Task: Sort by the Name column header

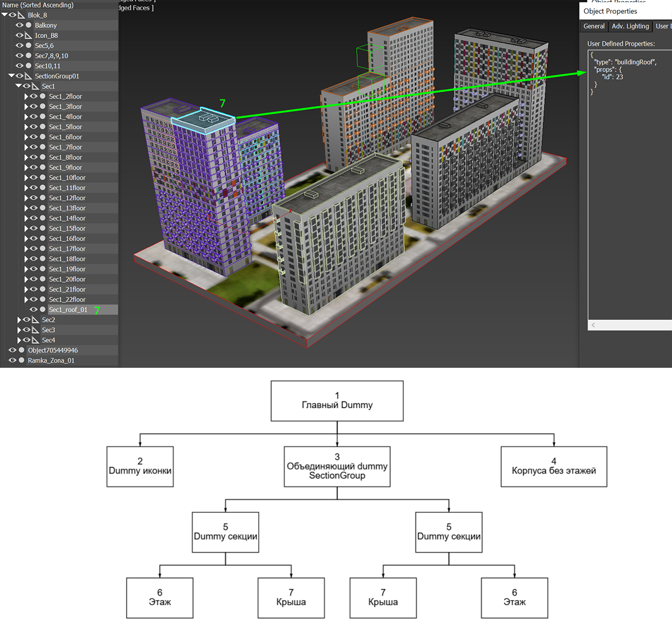Action: [59, 5]
